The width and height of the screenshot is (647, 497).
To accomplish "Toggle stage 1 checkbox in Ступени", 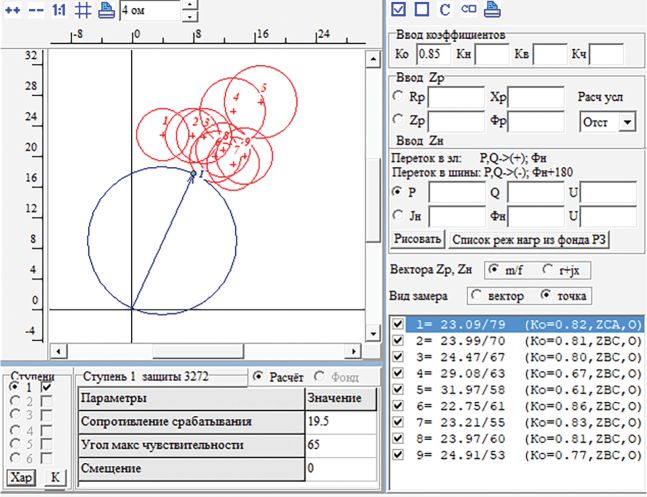I will coord(46,387).
